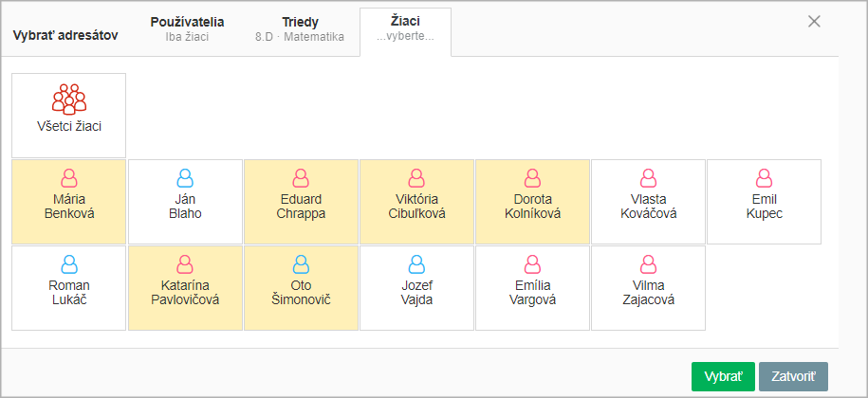868x398 pixels.
Task: Click the Zatvoriť button
Action: (793, 376)
